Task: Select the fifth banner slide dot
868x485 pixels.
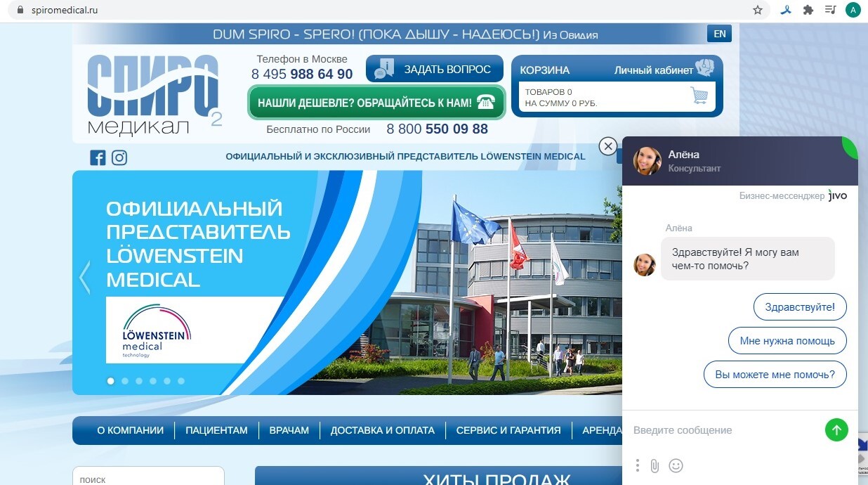Action: [166, 381]
